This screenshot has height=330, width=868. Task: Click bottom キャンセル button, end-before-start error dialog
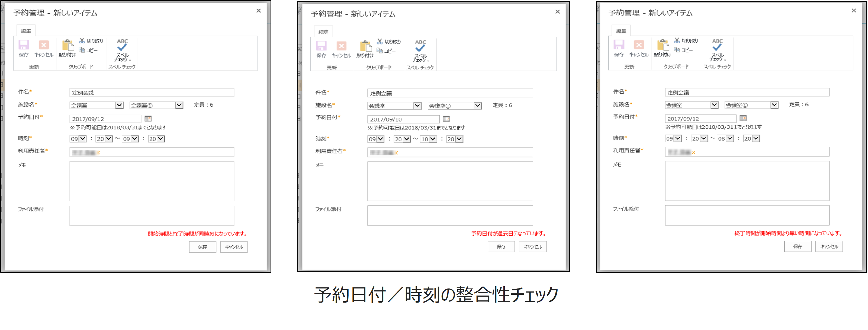(x=829, y=246)
